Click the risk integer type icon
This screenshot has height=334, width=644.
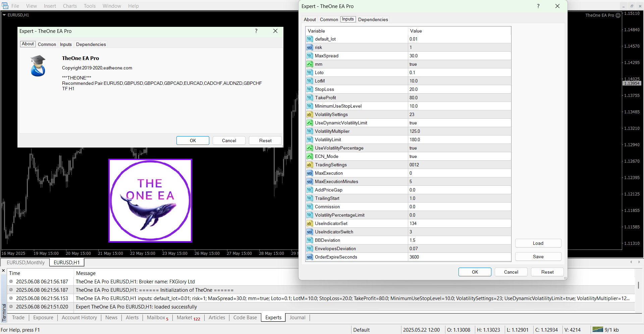pyautogui.click(x=309, y=47)
